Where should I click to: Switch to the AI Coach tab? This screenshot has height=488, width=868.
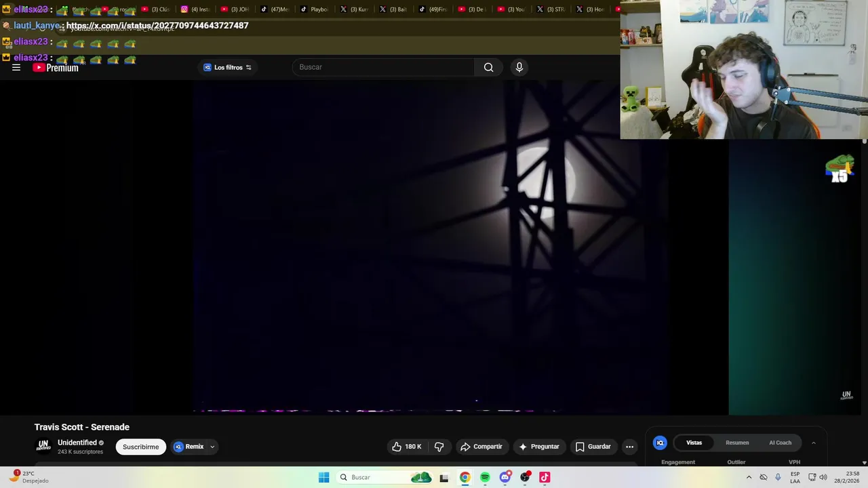pos(780,443)
